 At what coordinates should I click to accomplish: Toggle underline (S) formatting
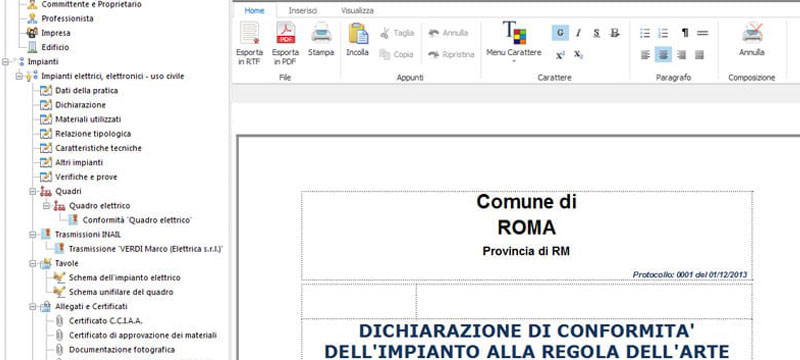pyautogui.click(x=596, y=33)
